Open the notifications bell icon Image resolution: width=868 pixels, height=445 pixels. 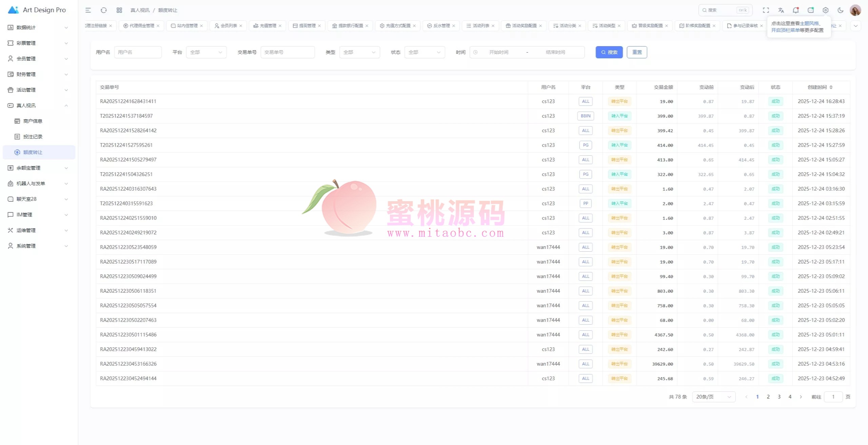point(796,10)
